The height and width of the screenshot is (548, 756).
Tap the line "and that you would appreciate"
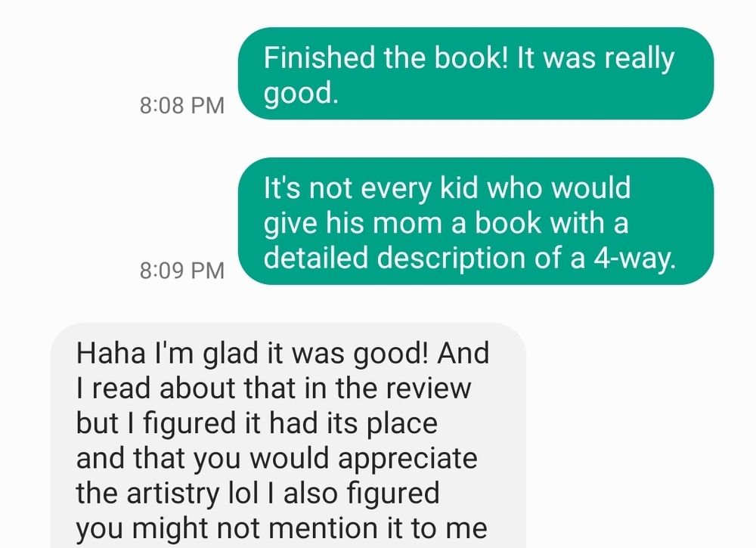tap(277, 459)
